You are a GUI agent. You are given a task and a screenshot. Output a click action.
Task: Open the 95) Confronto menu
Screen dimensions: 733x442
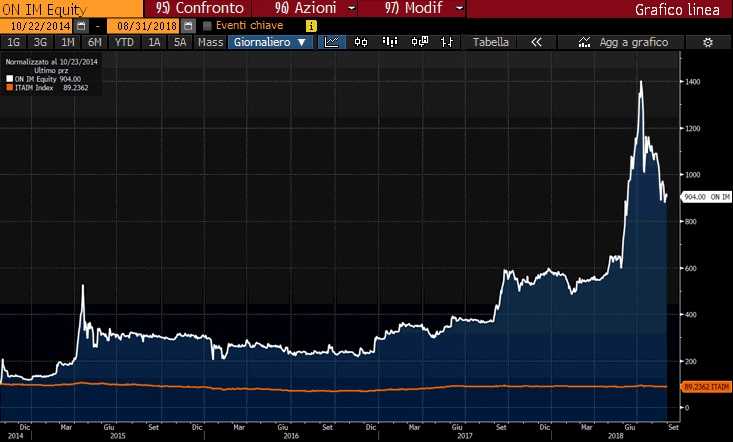click(x=200, y=8)
